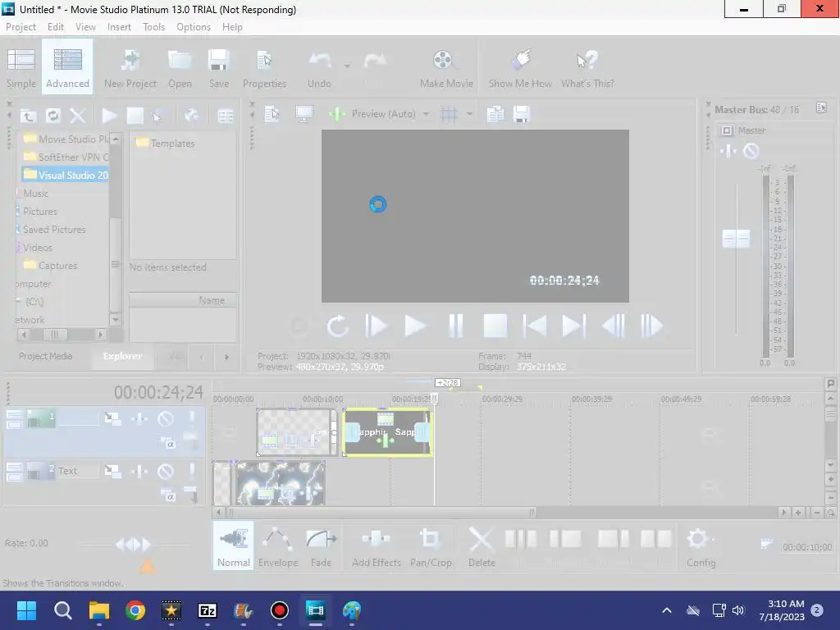The width and height of the screenshot is (840, 630).
Task: Activate the What's This help pointer
Action: pos(587,68)
